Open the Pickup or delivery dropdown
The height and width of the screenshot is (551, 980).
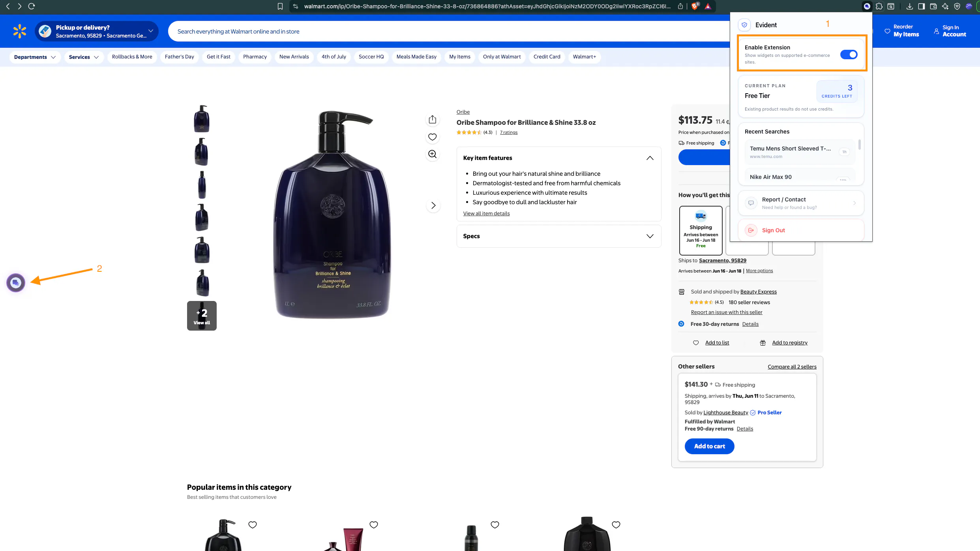pos(97,31)
